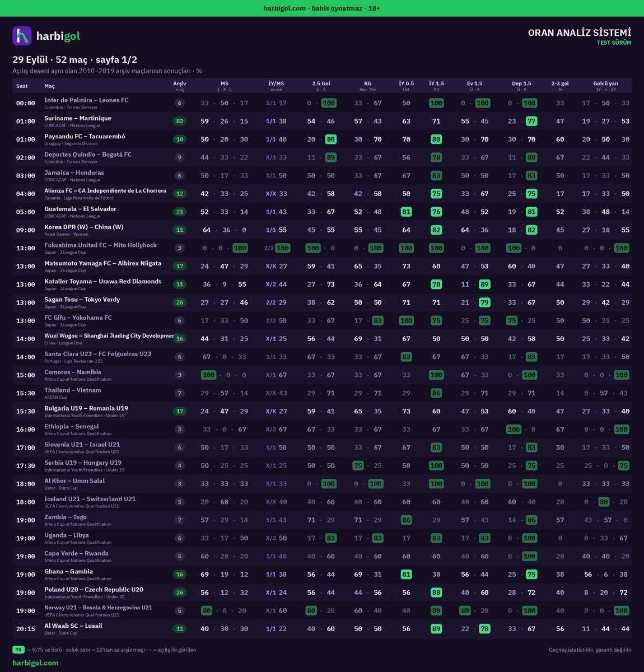Viewport: 644px width, 672px height.
Task: Select Iceland U21 – Switzerland U21 match
Action: [x=90, y=499]
